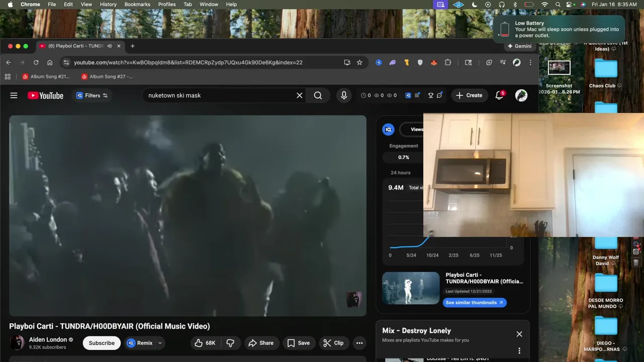The height and width of the screenshot is (362, 644).
Task: Open Chrome media controls icon
Action: 503,62
